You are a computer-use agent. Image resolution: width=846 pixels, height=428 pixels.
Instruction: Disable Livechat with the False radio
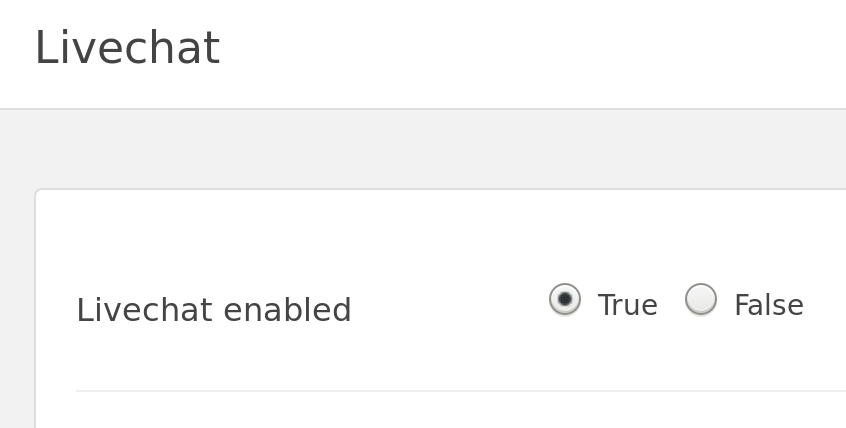[701, 299]
